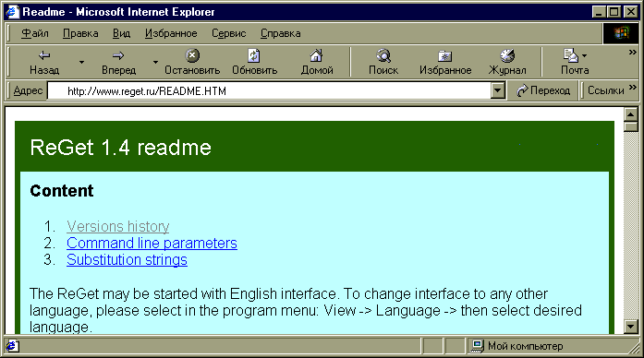Expand the Назад button history dropdown arrow
644x358 pixels.
(x=81, y=63)
